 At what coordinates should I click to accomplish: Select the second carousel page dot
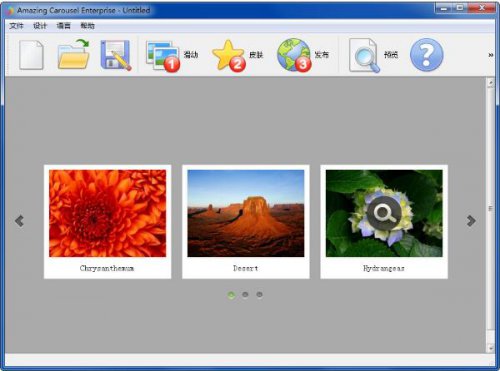coord(245,295)
